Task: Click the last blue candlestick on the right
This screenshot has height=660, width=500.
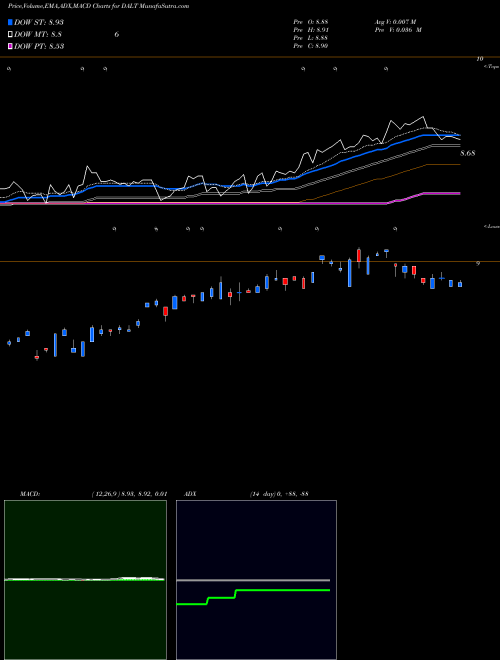Action: click(x=460, y=284)
